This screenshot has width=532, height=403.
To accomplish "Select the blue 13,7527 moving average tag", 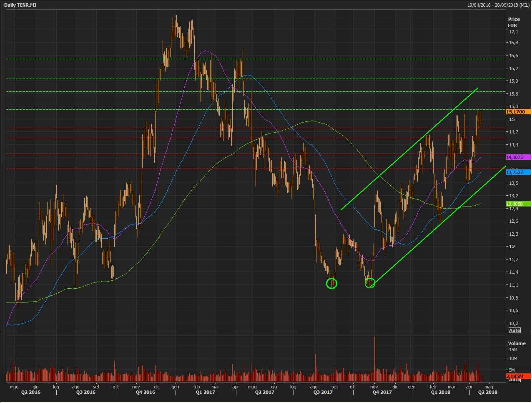I will point(518,172).
